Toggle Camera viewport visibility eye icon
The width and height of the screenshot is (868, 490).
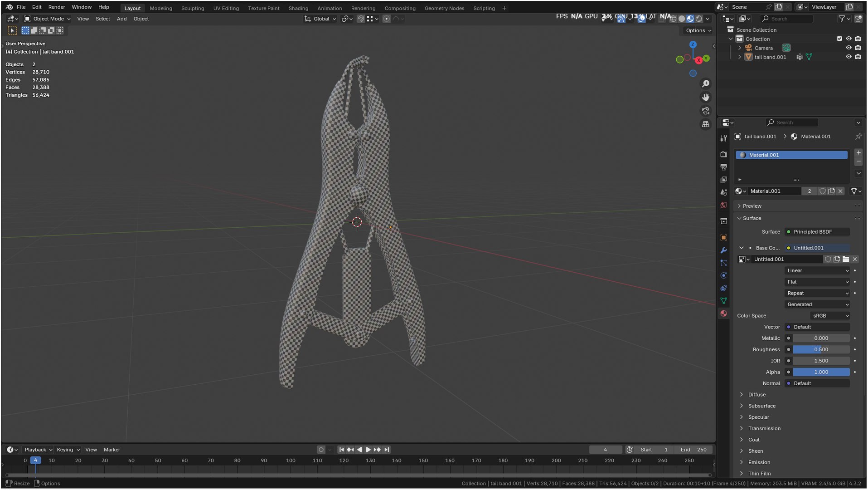pyautogui.click(x=849, y=48)
